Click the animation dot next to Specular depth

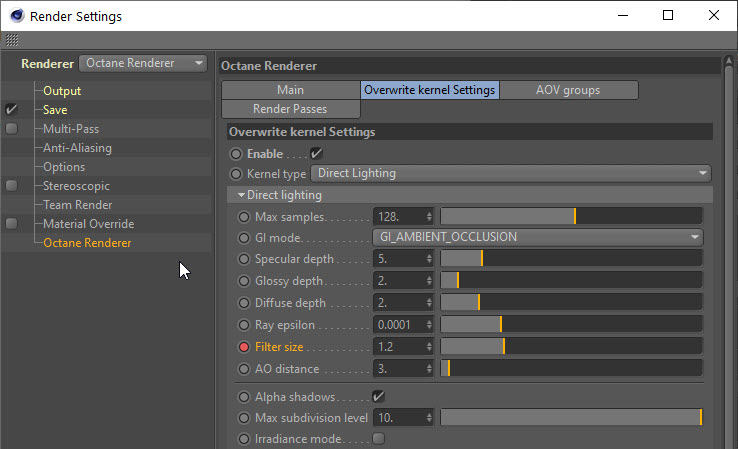tap(244, 259)
